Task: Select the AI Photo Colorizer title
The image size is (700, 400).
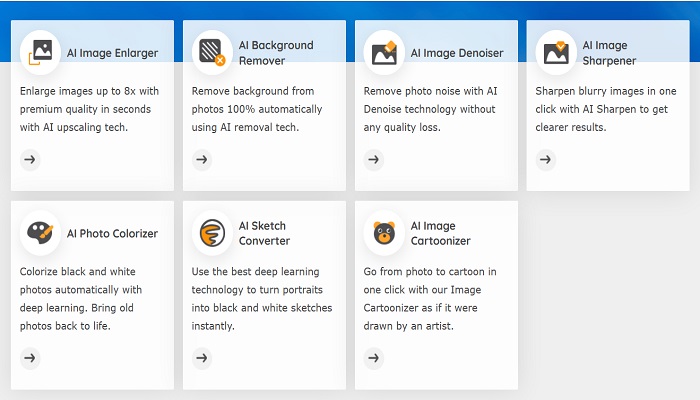Action: click(x=112, y=233)
